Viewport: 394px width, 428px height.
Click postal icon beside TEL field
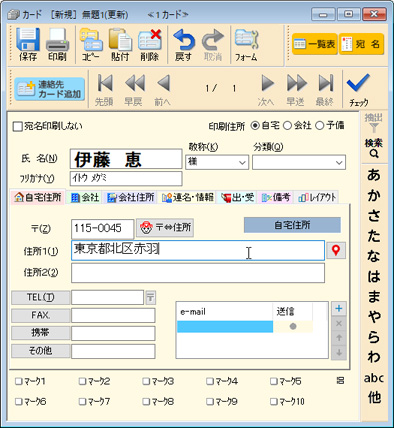pos(151,297)
